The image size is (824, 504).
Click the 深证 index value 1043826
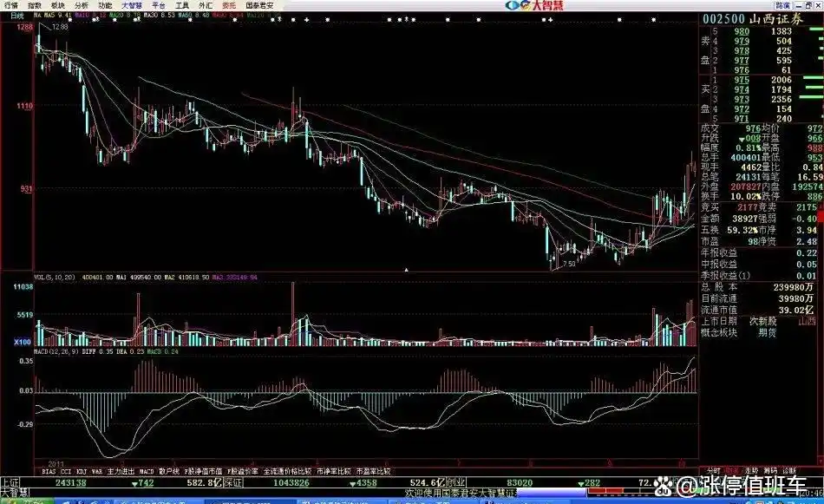[291, 482]
